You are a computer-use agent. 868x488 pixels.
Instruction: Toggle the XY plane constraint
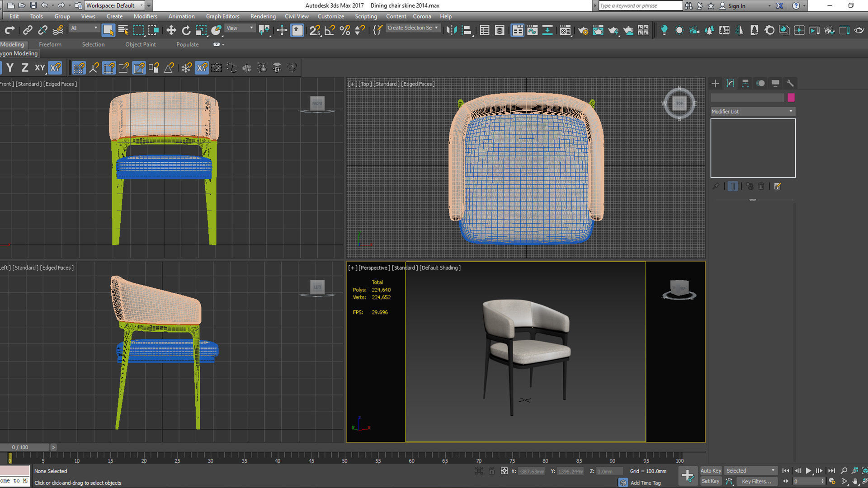[x=40, y=68]
